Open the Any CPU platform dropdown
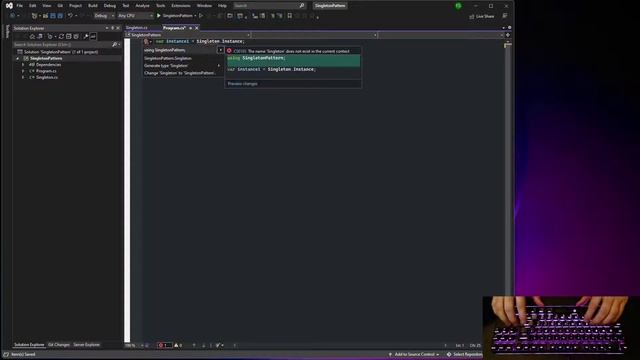The image size is (640, 360). tap(135, 16)
